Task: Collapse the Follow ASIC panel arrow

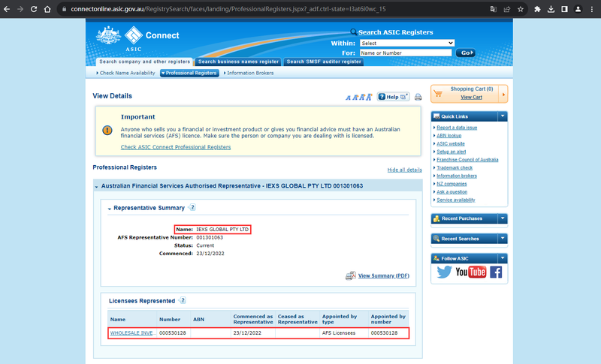Action: click(503, 258)
